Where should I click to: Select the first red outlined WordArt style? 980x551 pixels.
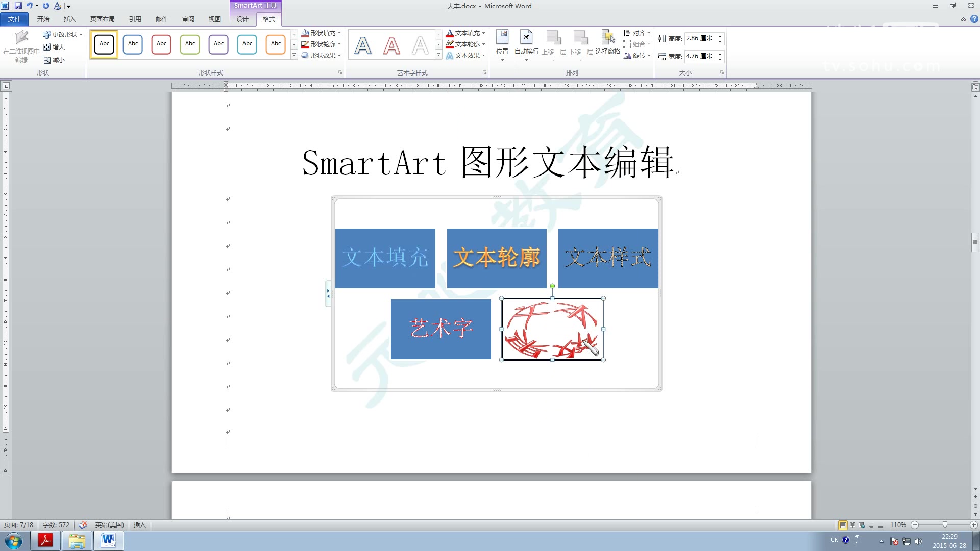click(x=391, y=44)
